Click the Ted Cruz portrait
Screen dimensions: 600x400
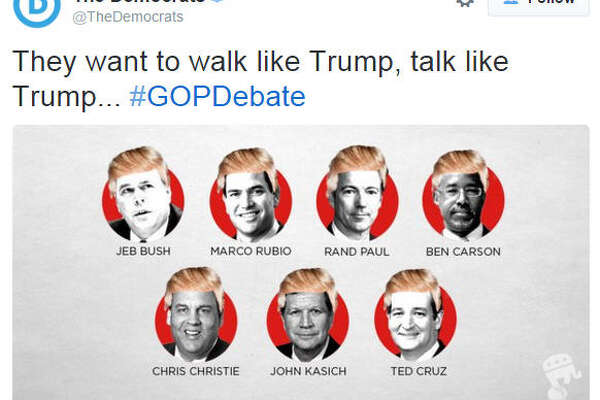(x=416, y=315)
